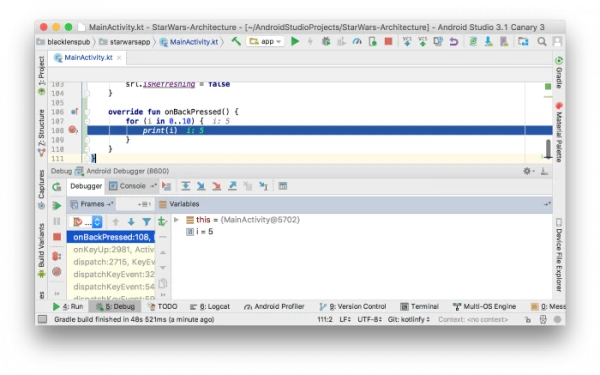Viewport: 600px width, 375px height.
Task: Select the onKeyUp:2981 stack frame
Action: [111, 249]
